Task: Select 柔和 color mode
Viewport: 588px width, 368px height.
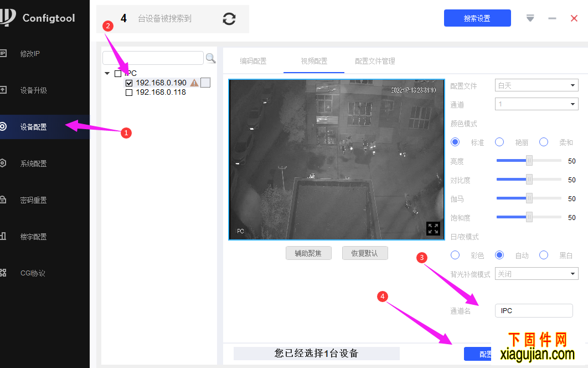Action: [544, 142]
